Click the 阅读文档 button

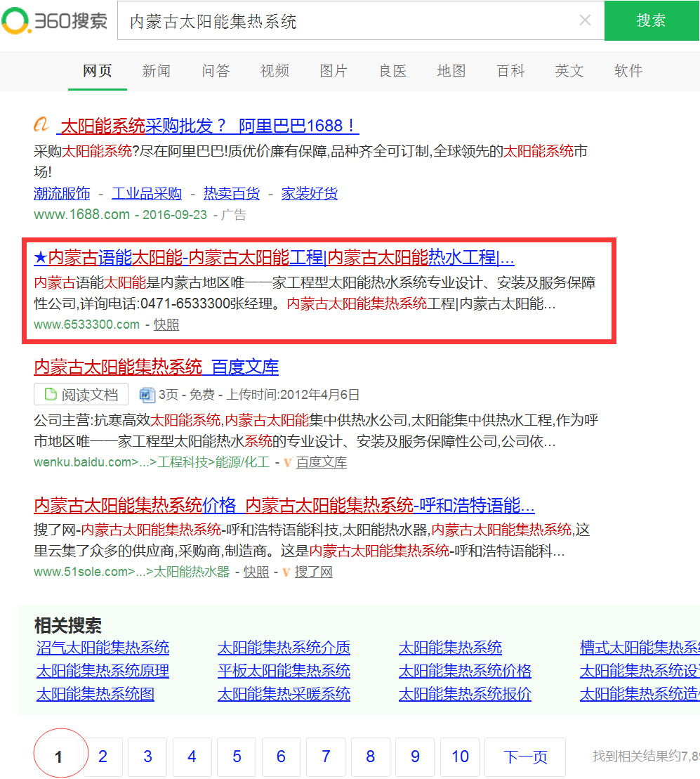(81, 394)
